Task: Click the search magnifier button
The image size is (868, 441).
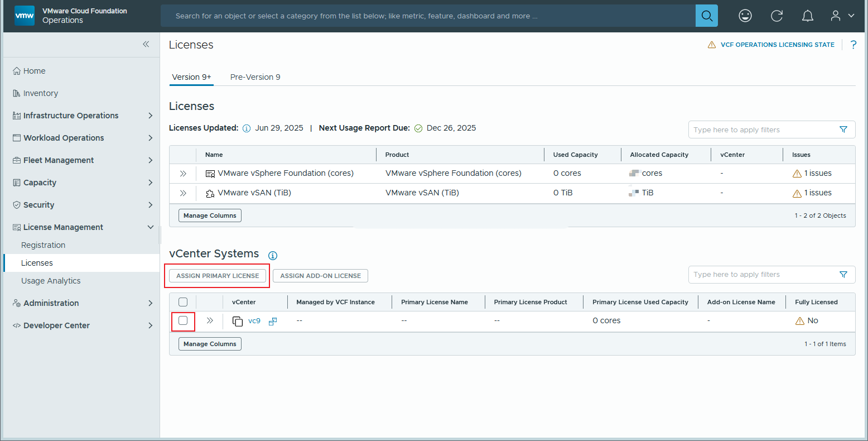Action: 707,16
